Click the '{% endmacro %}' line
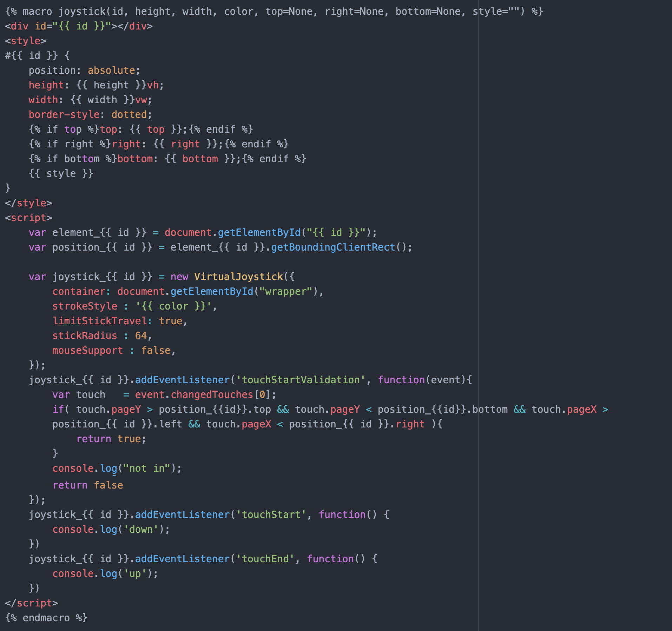This screenshot has height=631, width=672. [46, 618]
